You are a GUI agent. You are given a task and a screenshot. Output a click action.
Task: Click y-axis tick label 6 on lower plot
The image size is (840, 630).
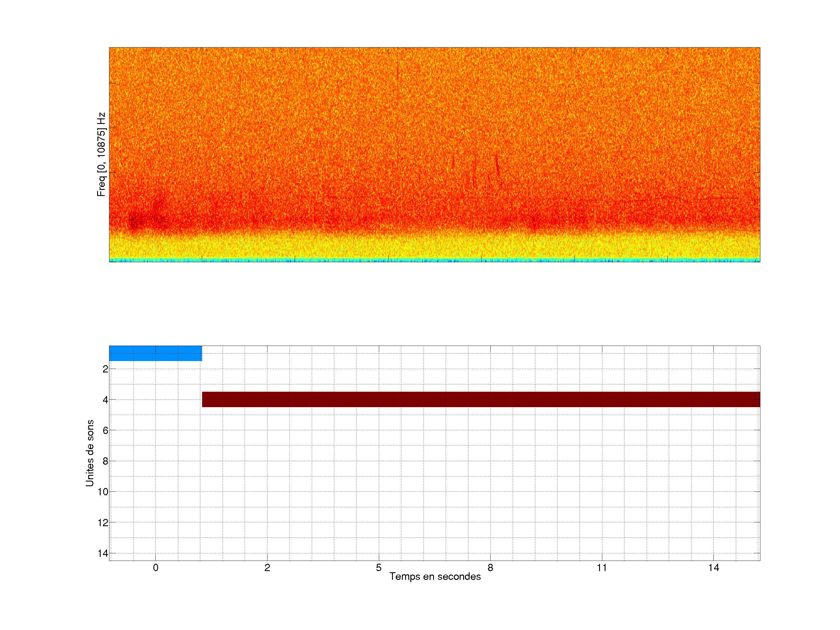[105, 430]
